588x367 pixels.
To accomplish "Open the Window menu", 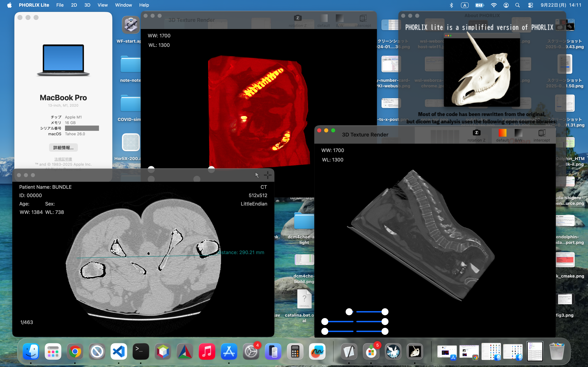I will 123,5.
